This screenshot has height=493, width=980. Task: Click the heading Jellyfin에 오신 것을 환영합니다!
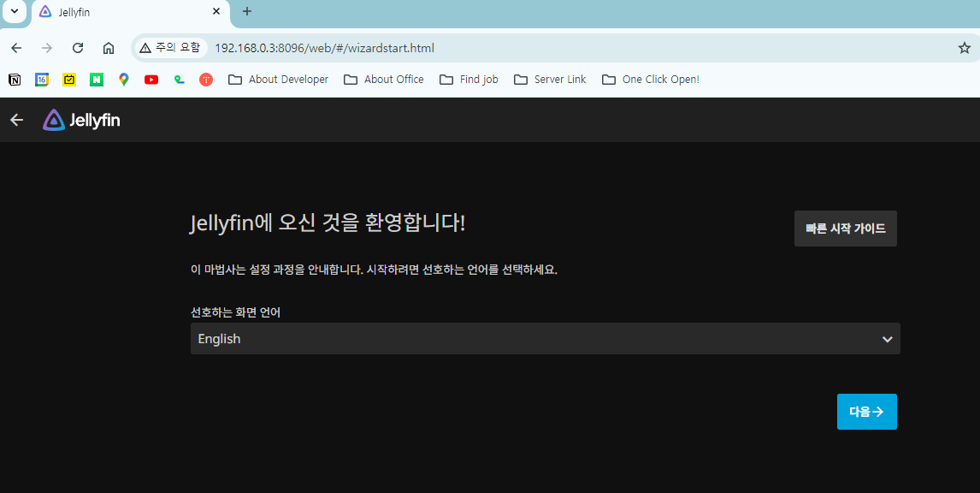328,223
